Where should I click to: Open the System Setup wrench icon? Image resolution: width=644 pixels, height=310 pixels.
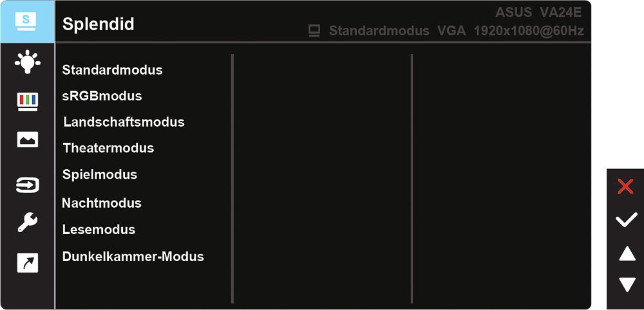coord(27,223)
